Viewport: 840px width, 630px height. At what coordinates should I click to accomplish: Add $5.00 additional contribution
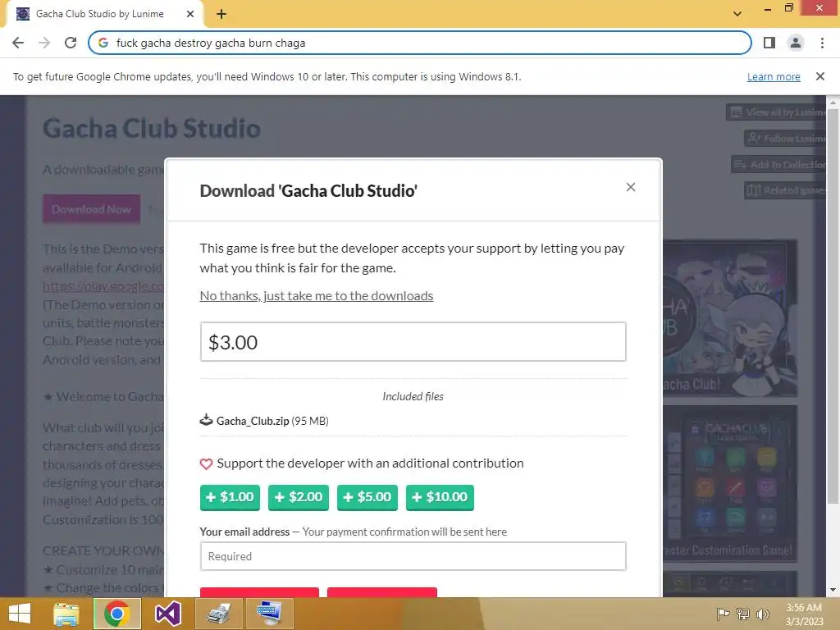(x=367, y=497)
